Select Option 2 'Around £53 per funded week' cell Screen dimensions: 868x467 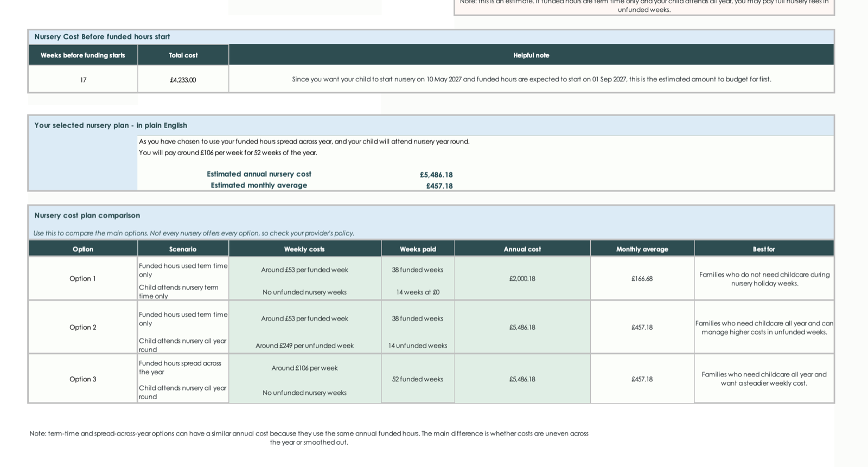[304, 318]
